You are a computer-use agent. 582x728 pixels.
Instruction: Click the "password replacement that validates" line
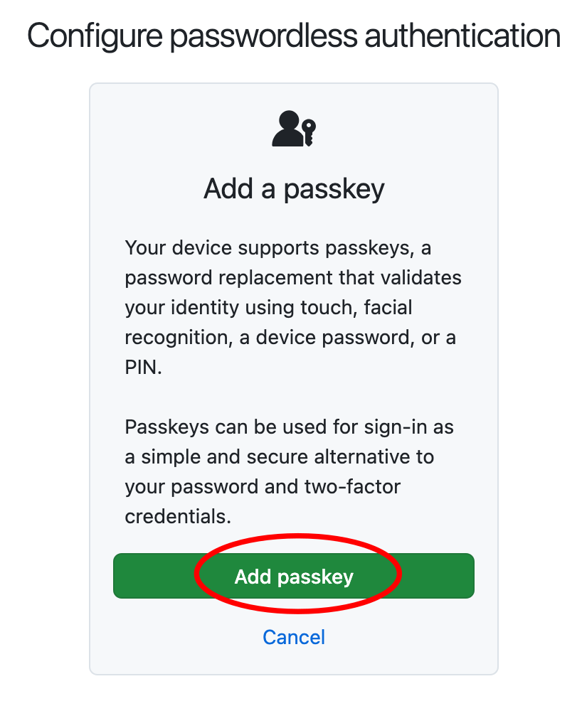(x=293, y=277)
